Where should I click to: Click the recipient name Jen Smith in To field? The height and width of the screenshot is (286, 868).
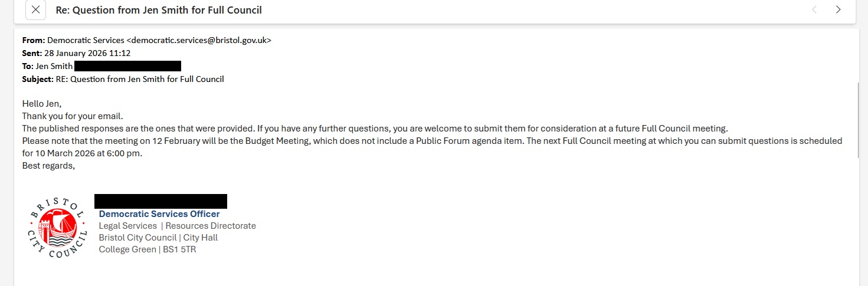(x=54, y=66)
